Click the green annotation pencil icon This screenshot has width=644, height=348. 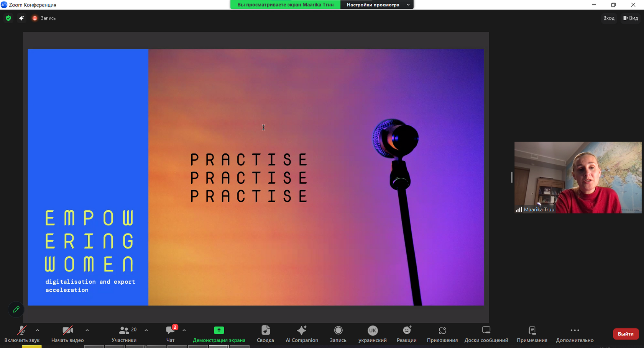[x=16, y=309]
